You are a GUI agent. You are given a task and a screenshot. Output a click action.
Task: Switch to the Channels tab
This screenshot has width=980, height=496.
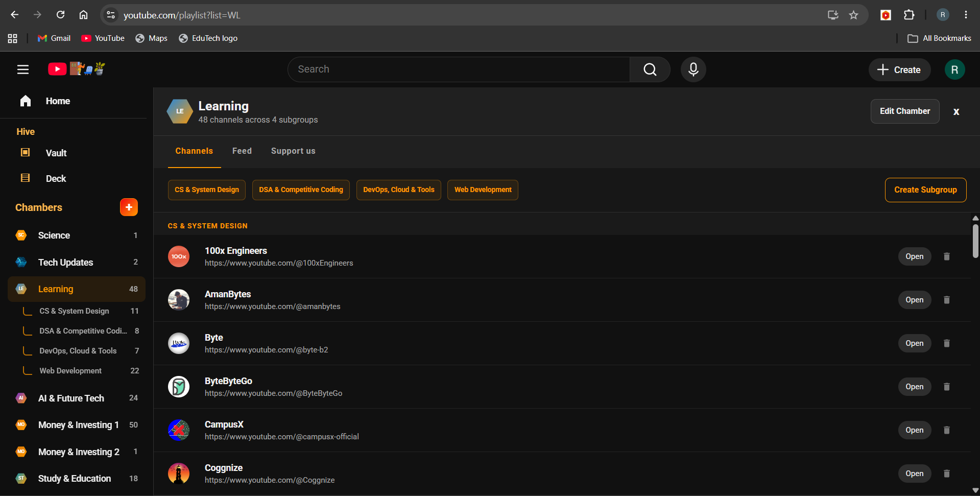click(x=194, y=151)
